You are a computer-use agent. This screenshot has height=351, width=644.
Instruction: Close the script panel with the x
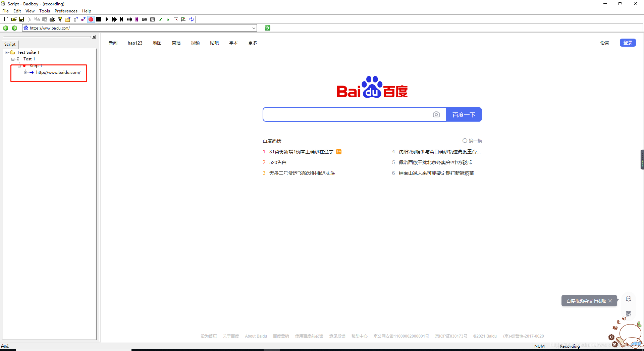tap(94, 37)
